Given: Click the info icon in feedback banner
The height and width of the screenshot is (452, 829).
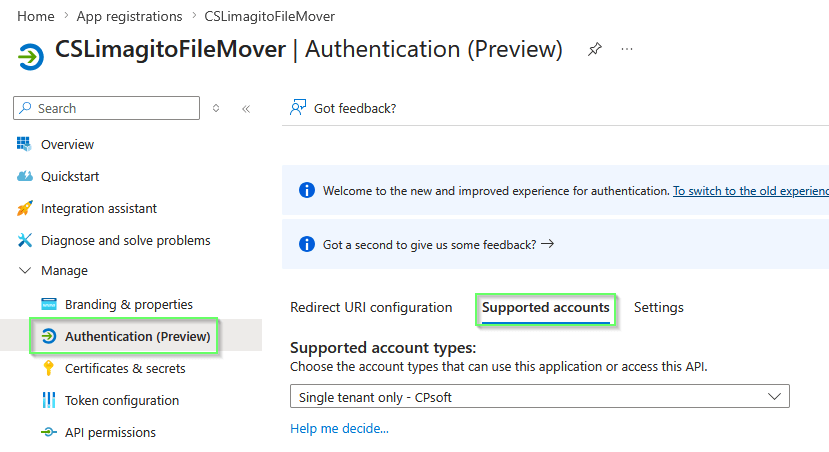Looking at the screenshot, I should [307, 244].
